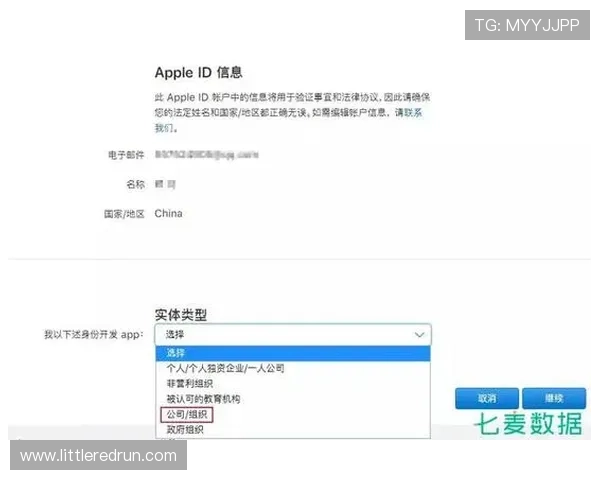Select highlighted 选择 option in list
This screenshot has width=600, height=480.
tap(293, 353)
